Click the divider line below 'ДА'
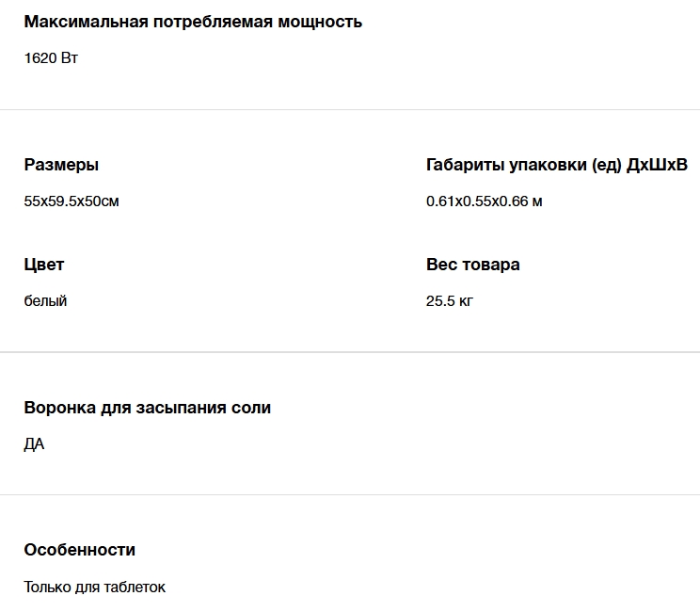The image size is (700, 612). 350,494
